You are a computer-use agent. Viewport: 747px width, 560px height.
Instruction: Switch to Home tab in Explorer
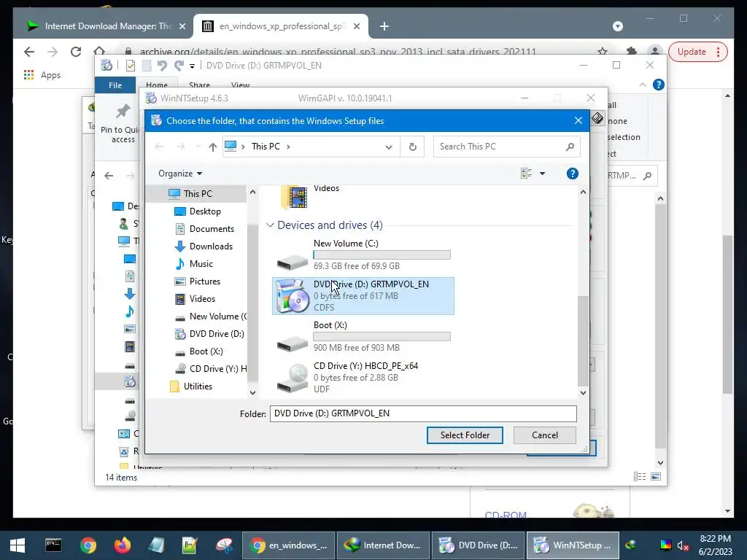click(157, 85)
